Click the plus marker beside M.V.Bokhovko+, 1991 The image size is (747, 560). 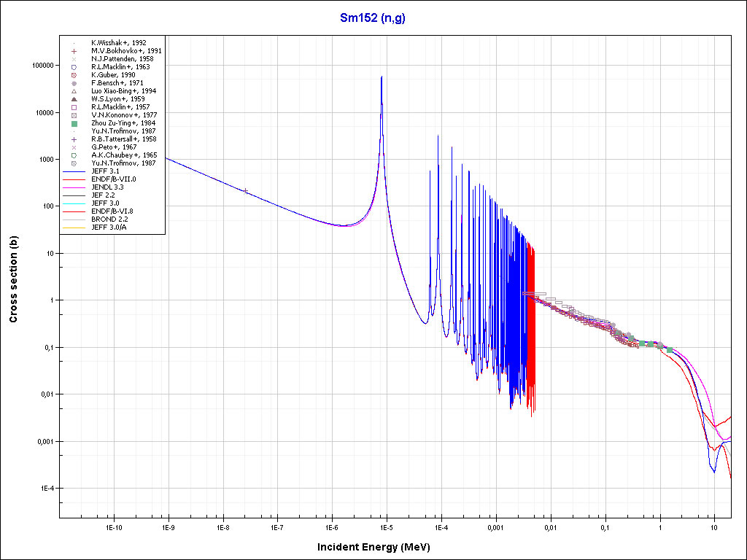coord(74,51)
